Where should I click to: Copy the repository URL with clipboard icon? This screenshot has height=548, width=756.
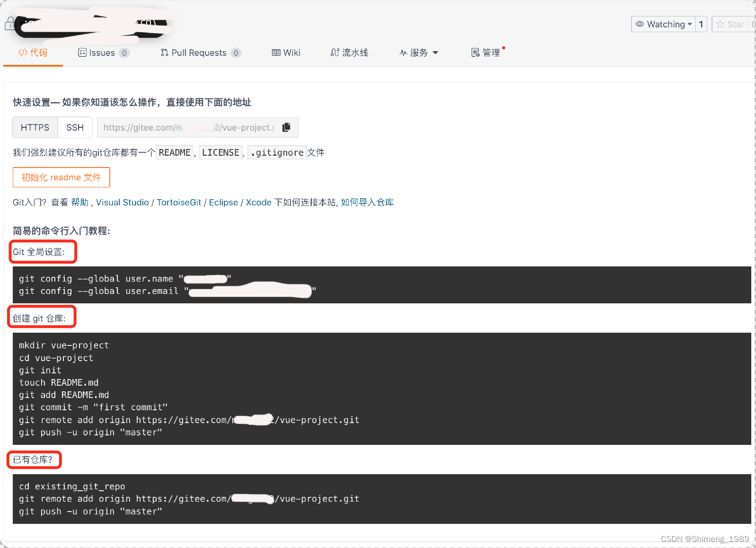click(x=286, y=127)
